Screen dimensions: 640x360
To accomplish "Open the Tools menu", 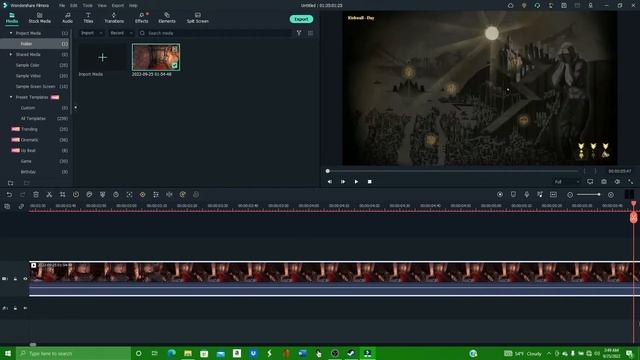I will click(x=87, y=6).
